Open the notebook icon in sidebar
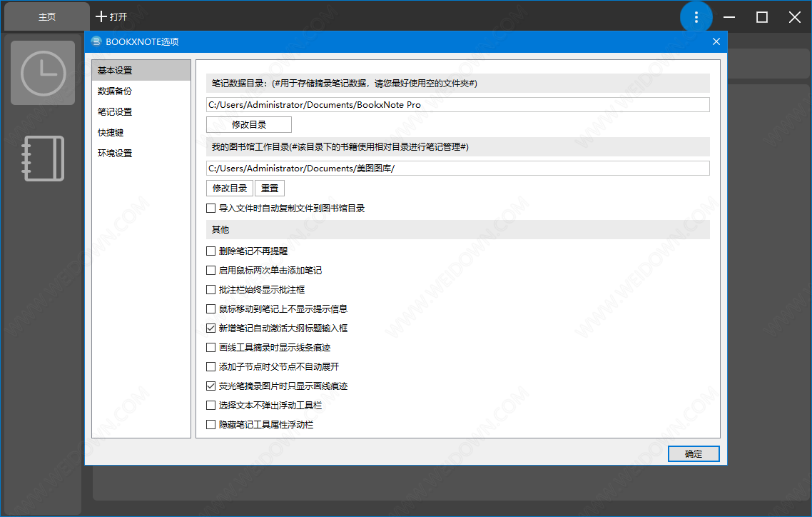812x517 pixels. 44,159
